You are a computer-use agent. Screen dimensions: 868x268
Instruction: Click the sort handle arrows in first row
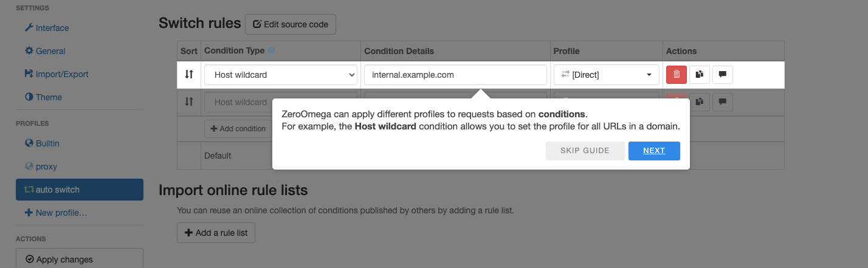click(x=189, y=75)
